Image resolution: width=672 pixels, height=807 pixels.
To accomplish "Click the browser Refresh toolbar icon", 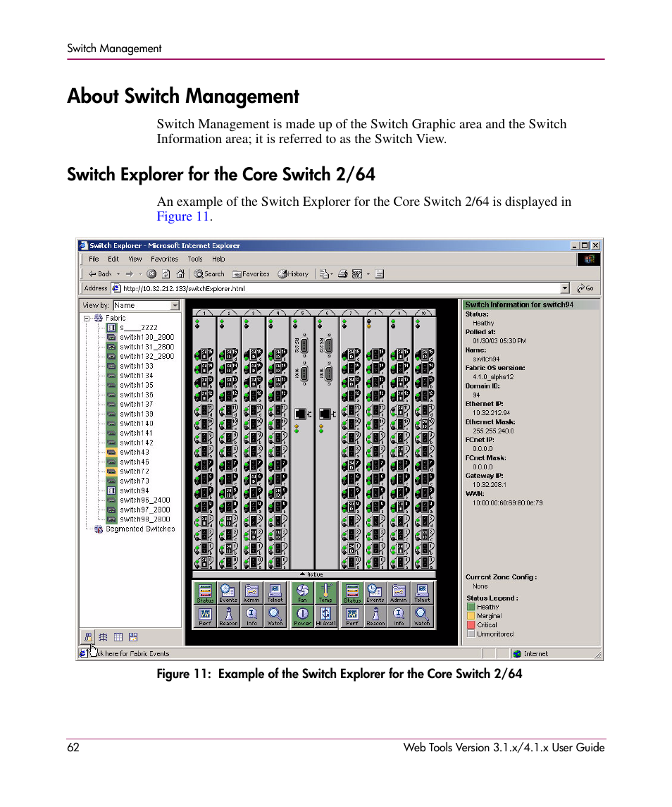I will point(166,273).
